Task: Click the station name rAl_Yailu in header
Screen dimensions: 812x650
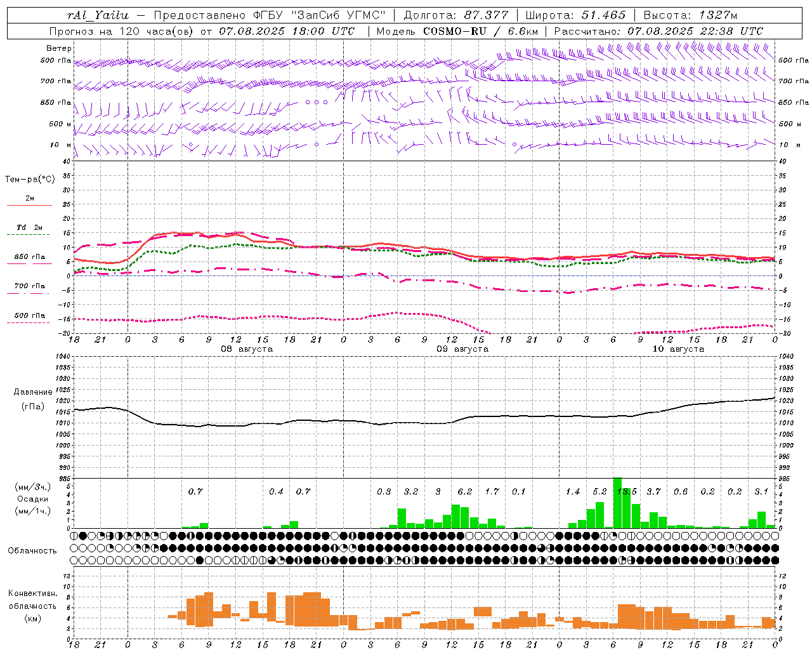Action: pyautogui.click(x=98, y=15)
